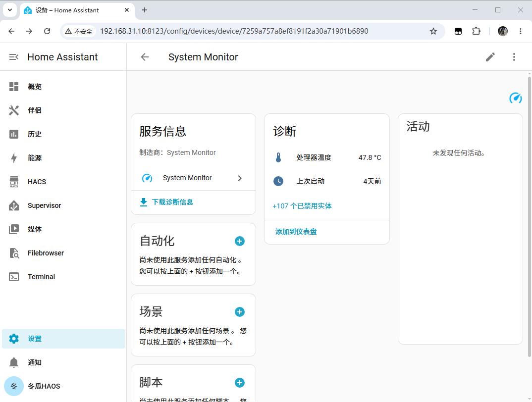This screenshot has width=532, height=402.
Task: Click the clock icon for 上次启动
Action: pos(278,182)
